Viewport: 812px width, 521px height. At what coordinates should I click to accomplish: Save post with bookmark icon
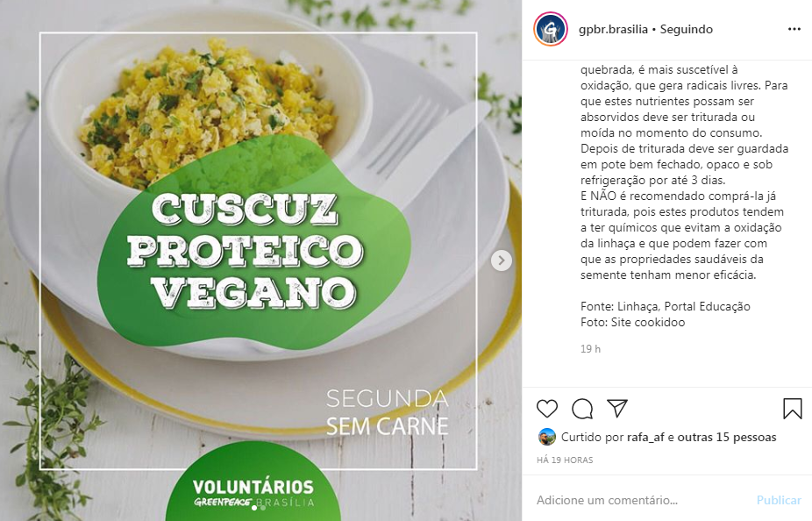(x=793, y=409)
